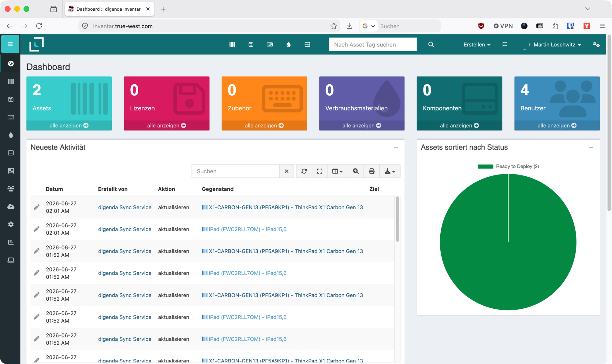Open Import cloud upload icon in sidebar
The height and width of the screenshot is (364, 612).
11,207
